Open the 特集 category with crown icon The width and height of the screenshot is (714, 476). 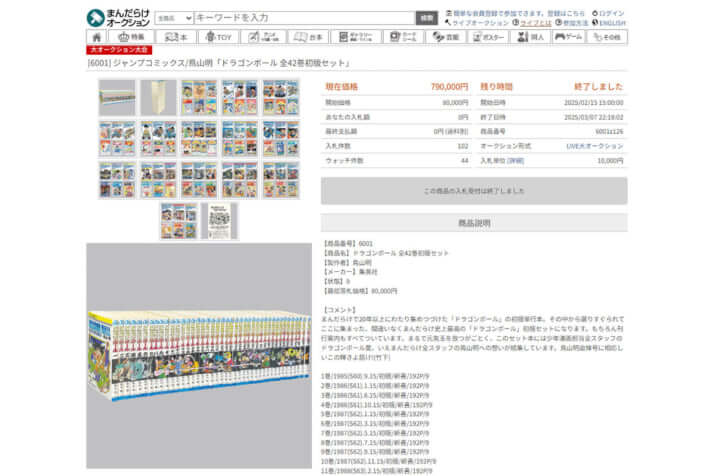[131, 37]
